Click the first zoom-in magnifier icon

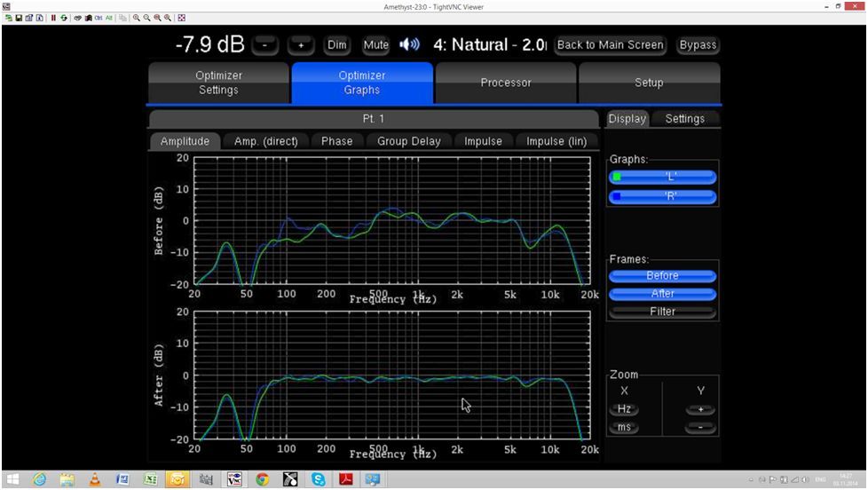coord(137,18)
